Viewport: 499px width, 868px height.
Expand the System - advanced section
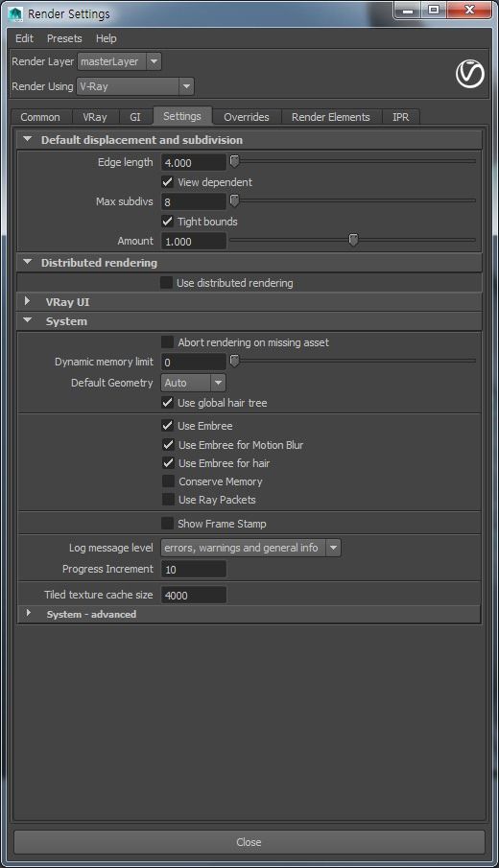(x=28, y=614)
